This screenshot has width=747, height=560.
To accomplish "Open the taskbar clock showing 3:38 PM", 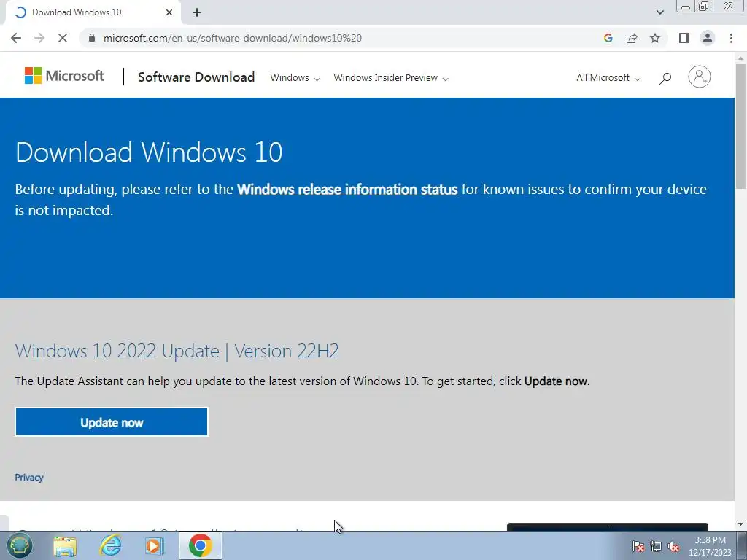I will point(710,546).
